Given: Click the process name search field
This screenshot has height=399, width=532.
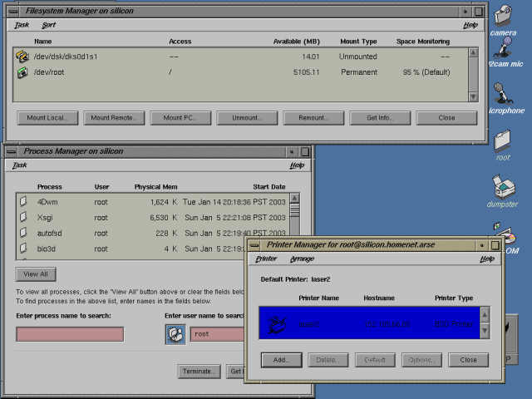Looking at the screenshot, I should point(70,334).
